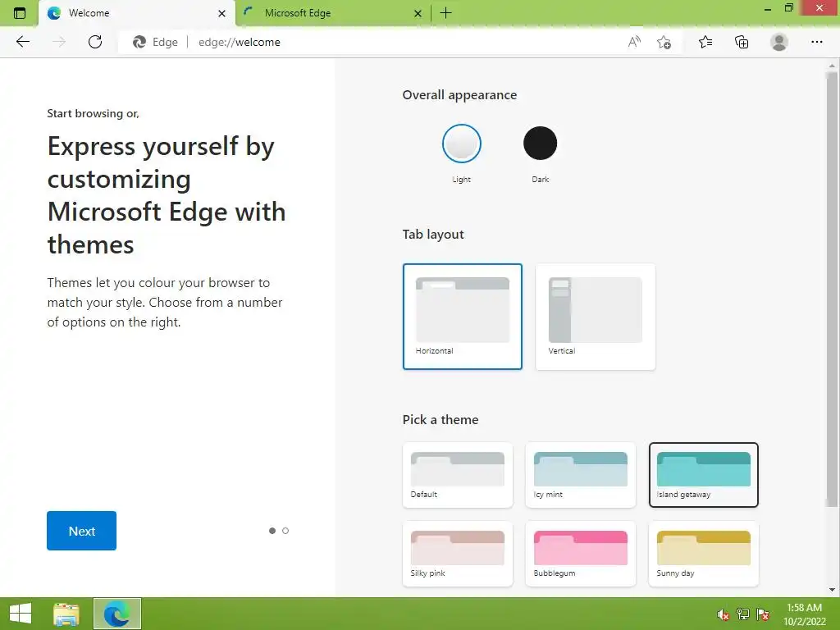Click the 'Tab layout' heading
Viewport: 840px width, 630px height.
click(433, 234)
